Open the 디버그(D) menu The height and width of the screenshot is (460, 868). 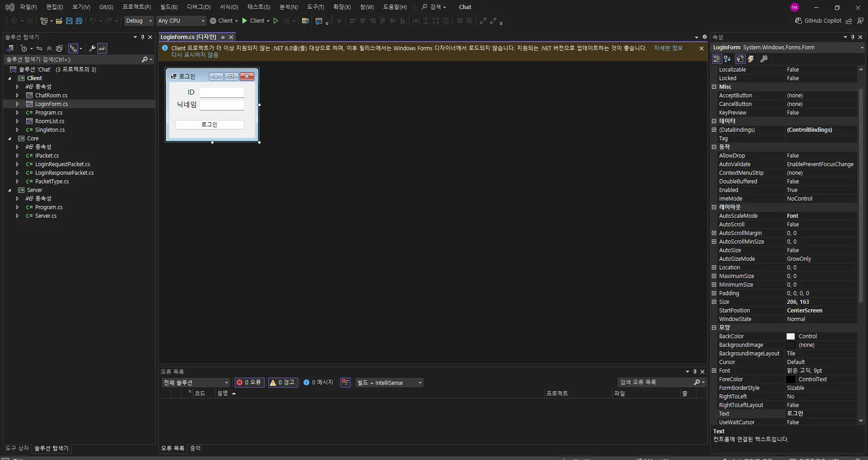[x=199, y=7]
